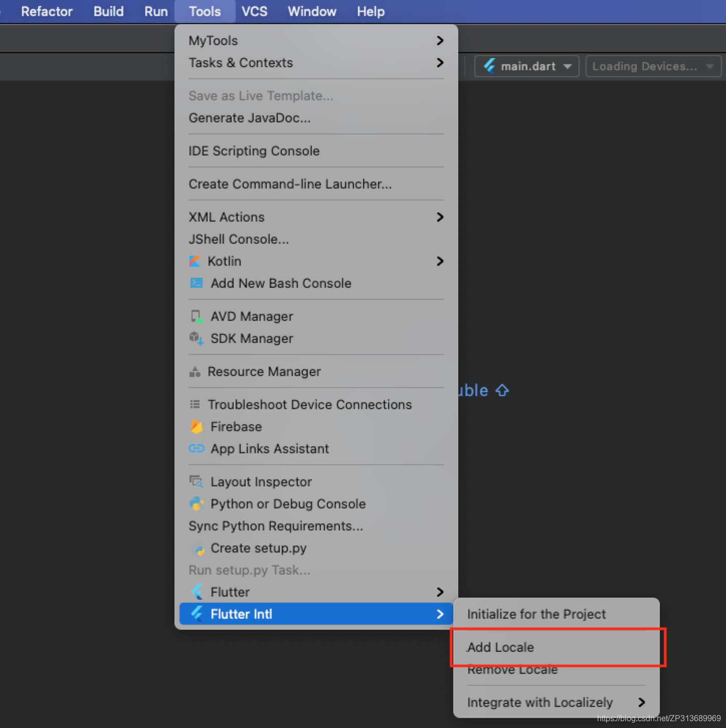Click the Bash console terminal icon
This screenshot has height=728, width=726.
click(x=196, y=283)
